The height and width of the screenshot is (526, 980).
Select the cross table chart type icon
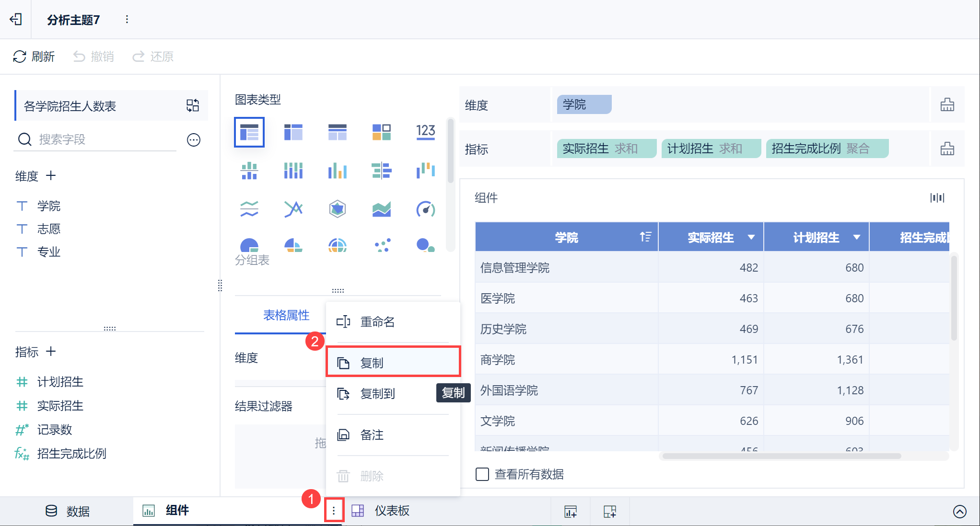click(293, 132)
